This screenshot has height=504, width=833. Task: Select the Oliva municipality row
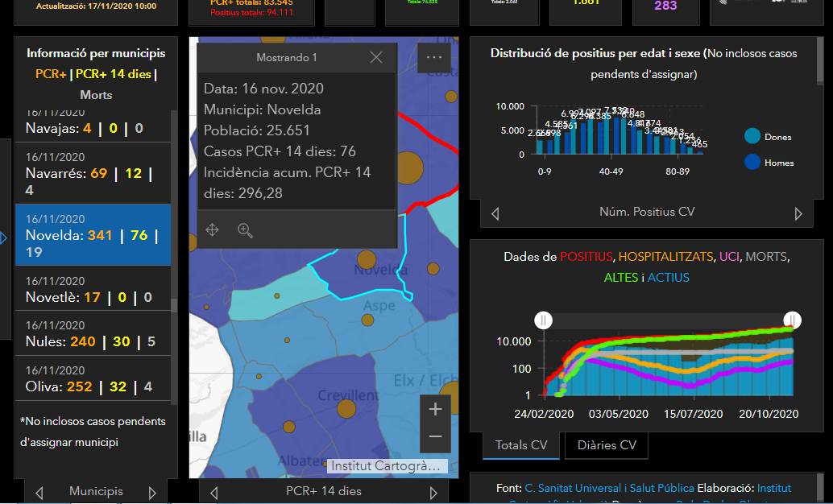[x=93, y=378]
